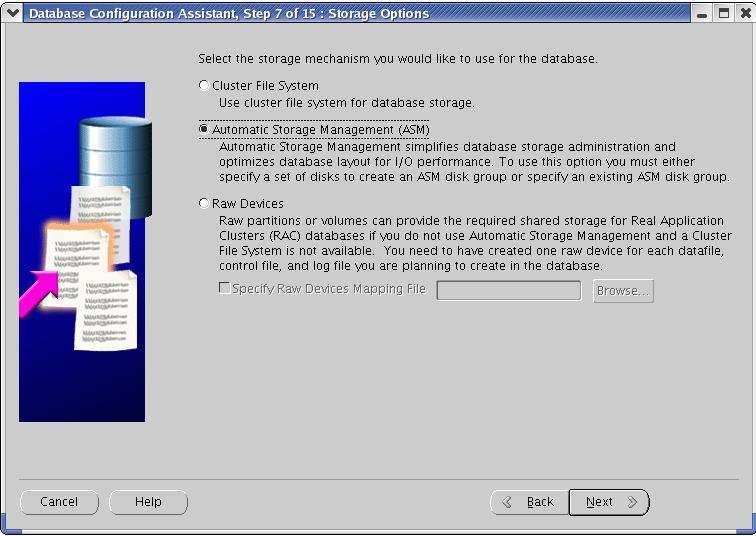Click the raw devices mapping file text field
The height and width of the screenshot is (536, 756).
(x=508, y=290)
